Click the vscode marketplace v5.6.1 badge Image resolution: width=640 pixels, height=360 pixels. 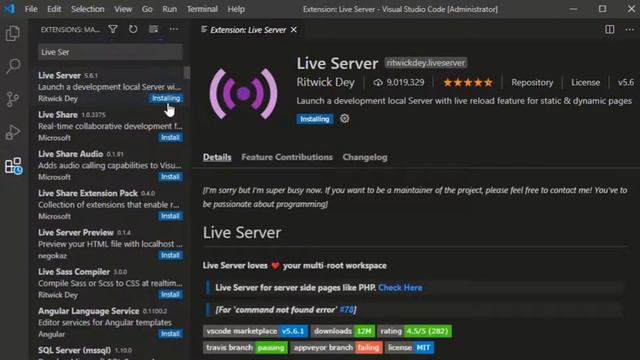pos(256,331)
